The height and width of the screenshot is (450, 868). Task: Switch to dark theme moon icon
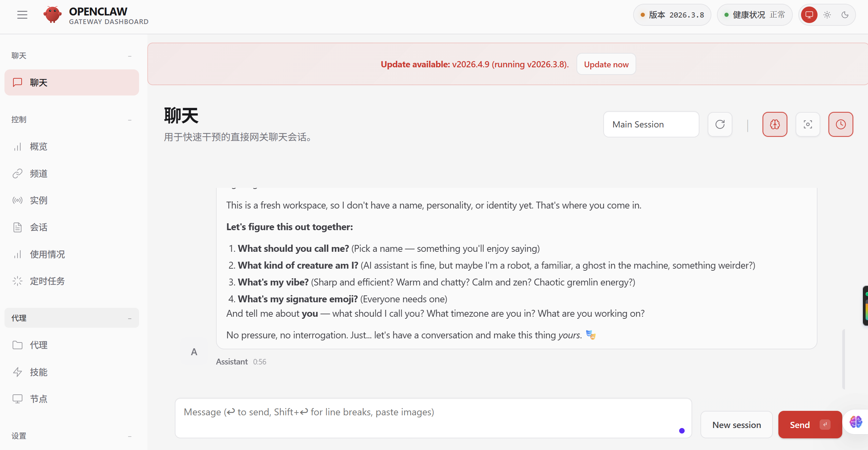(845, 15)
